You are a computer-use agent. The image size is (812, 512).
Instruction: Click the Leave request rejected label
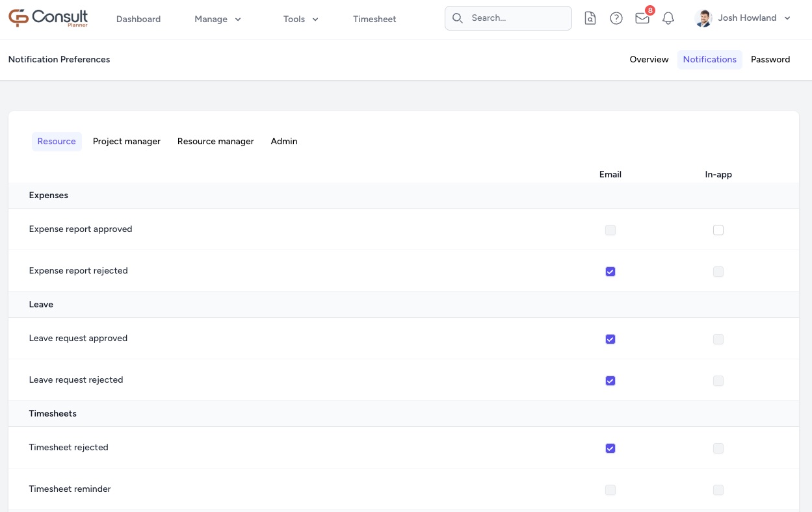76,379
